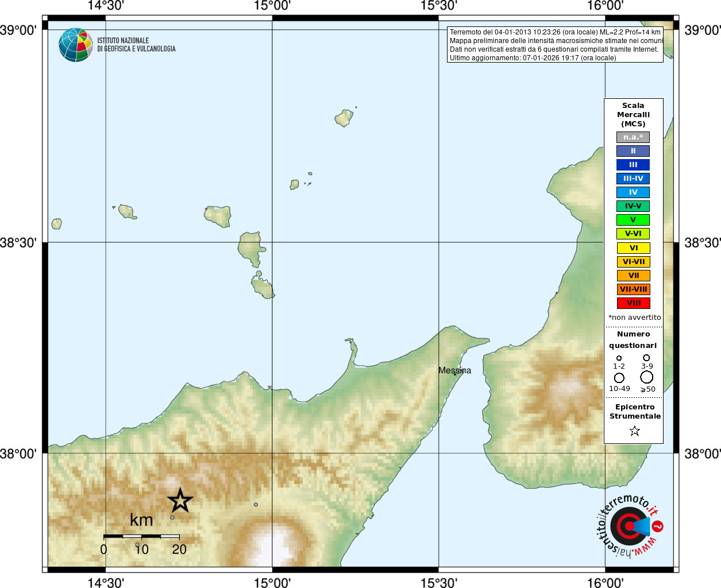This screenshot has width=721, height=588.
Task: Click the intensity II legend swatch
Action: [633, 151]
